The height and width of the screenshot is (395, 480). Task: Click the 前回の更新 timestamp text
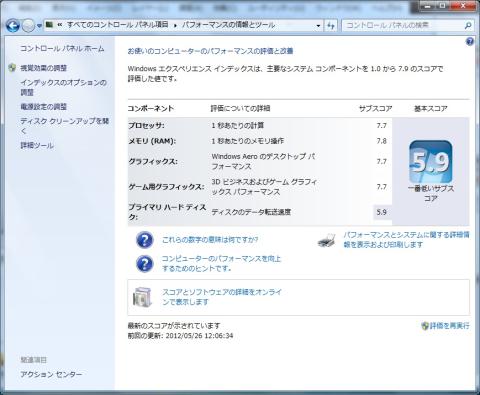point(180,336)
